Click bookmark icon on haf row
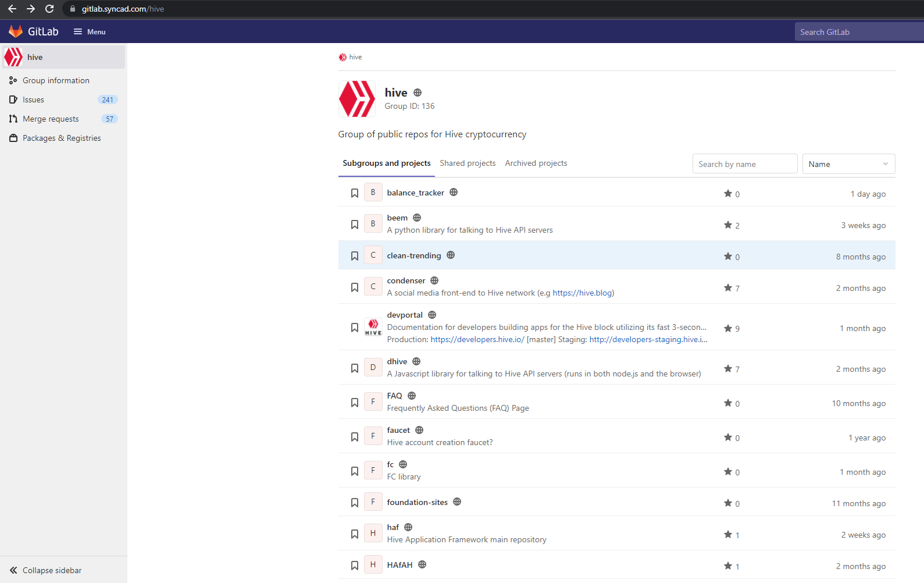The image size is (924, 583). [355, 534]
